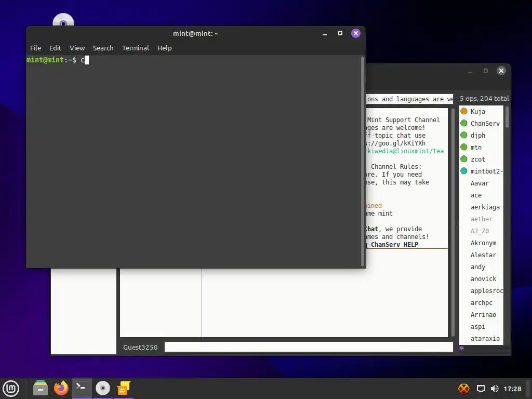Switch to the HexChat taskbar icon
The height and width of the screenshot is (399, 532).
[x=124, y=388]
